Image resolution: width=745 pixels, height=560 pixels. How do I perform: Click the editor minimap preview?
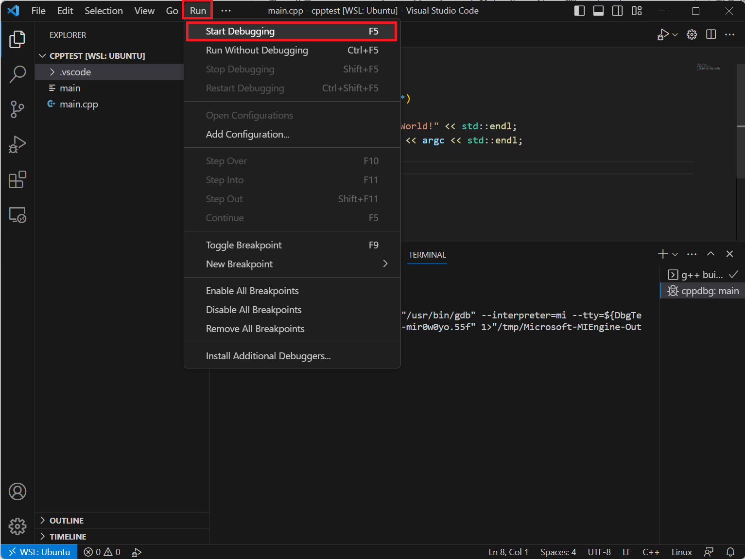(709, 67)
